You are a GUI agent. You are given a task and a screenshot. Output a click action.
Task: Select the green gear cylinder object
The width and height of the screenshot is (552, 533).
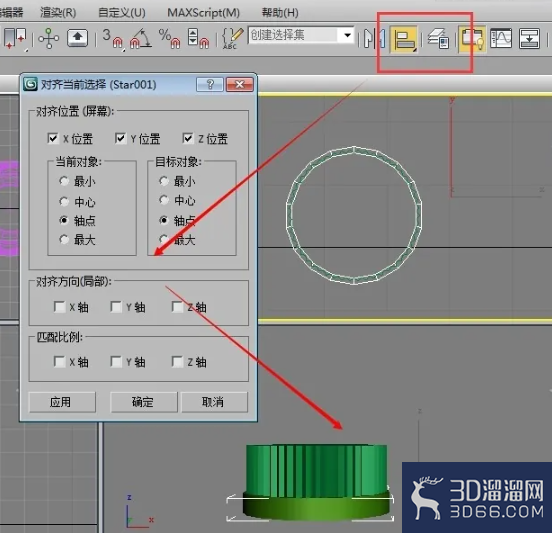pos(316,472)
